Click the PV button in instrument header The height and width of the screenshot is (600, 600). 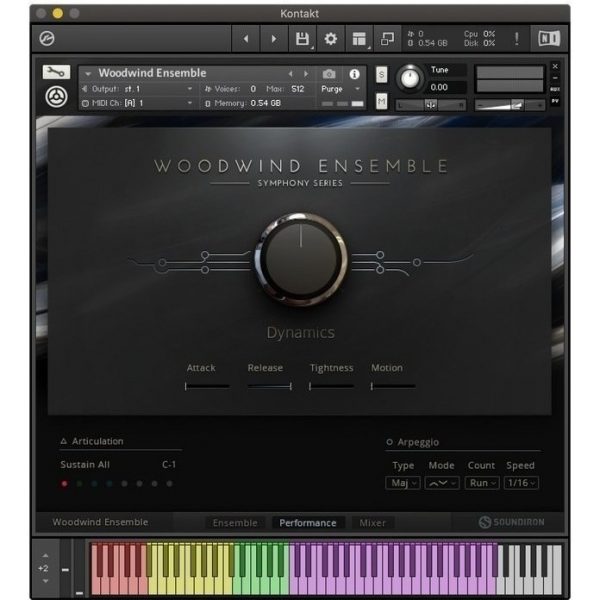coord(555,101)
